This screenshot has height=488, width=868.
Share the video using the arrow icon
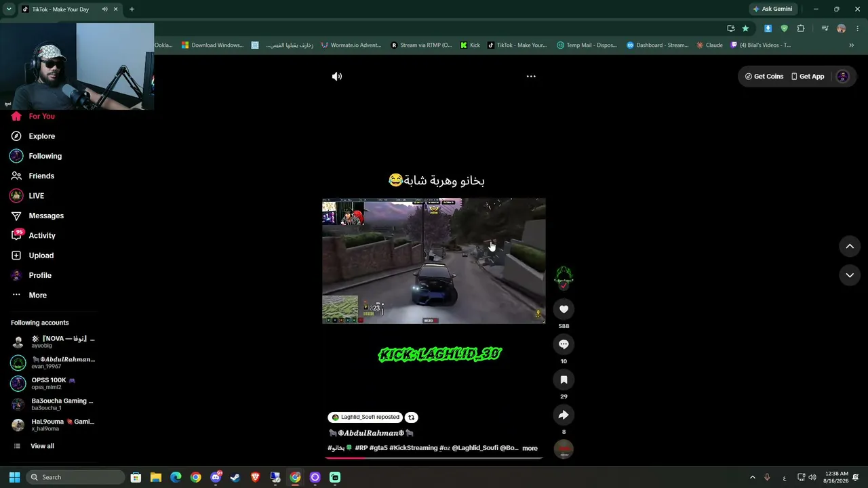coord(564,415)
